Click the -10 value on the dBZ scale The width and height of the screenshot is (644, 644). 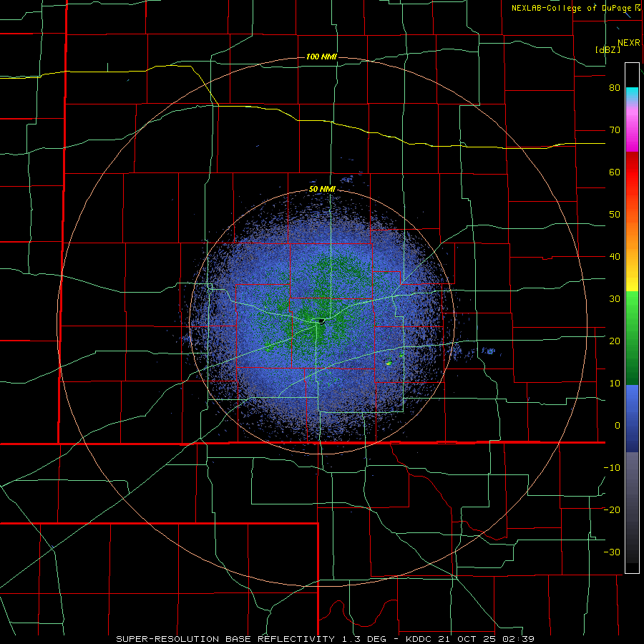612,468
